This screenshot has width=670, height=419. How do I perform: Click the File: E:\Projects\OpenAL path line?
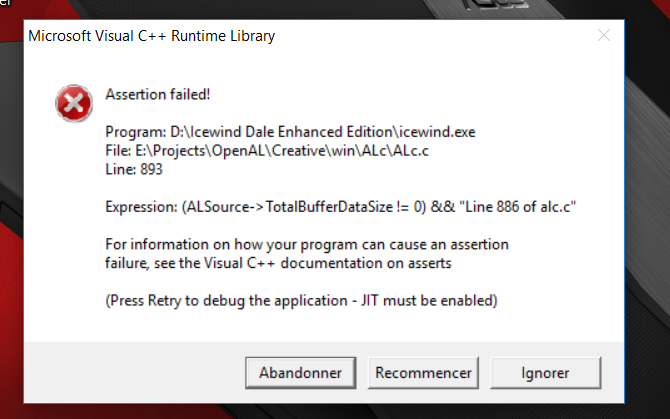[x=267, y=151]
